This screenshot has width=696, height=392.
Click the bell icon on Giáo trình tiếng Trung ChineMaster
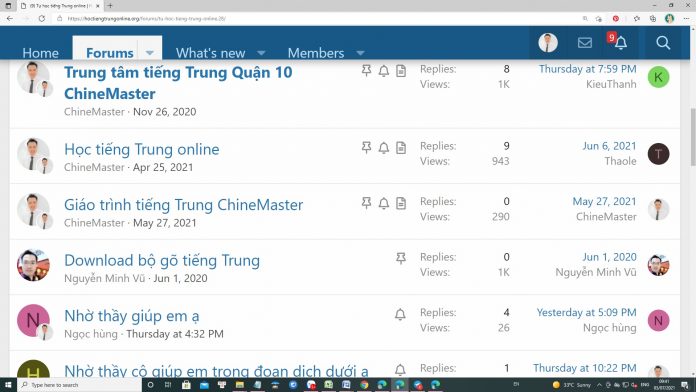click(x=384, y=203)
